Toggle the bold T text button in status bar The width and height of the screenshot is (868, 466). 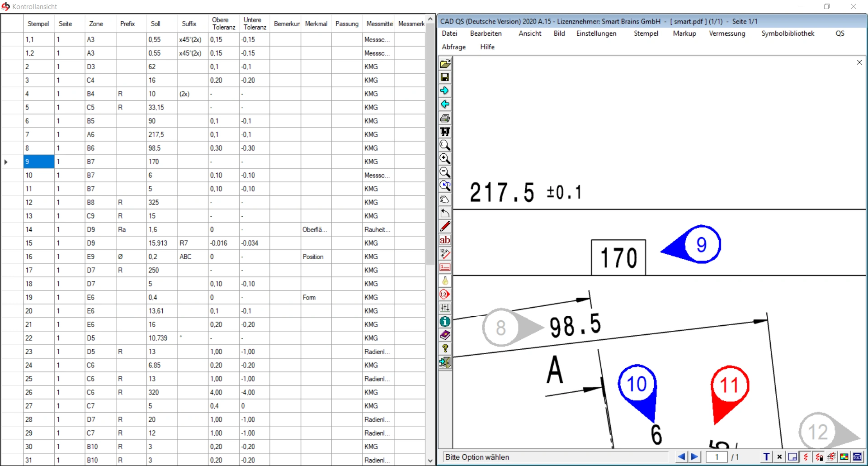[766, 457]
